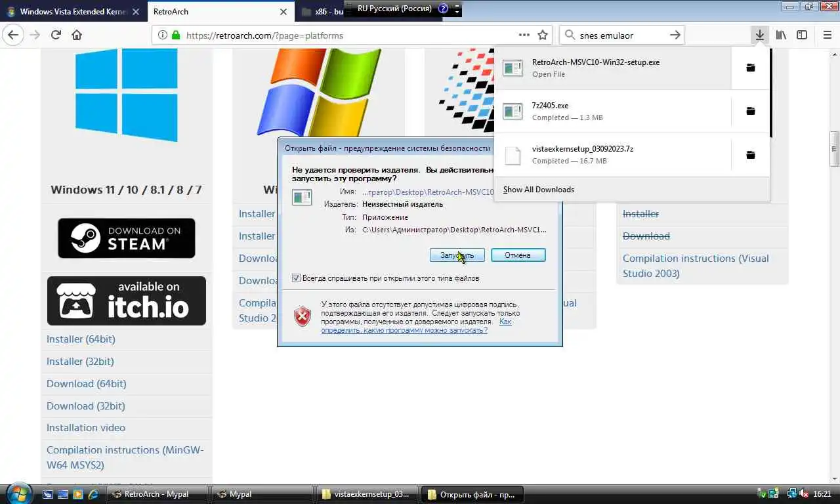
Task: Click the Запустить button
Action: tap(457, 255)
